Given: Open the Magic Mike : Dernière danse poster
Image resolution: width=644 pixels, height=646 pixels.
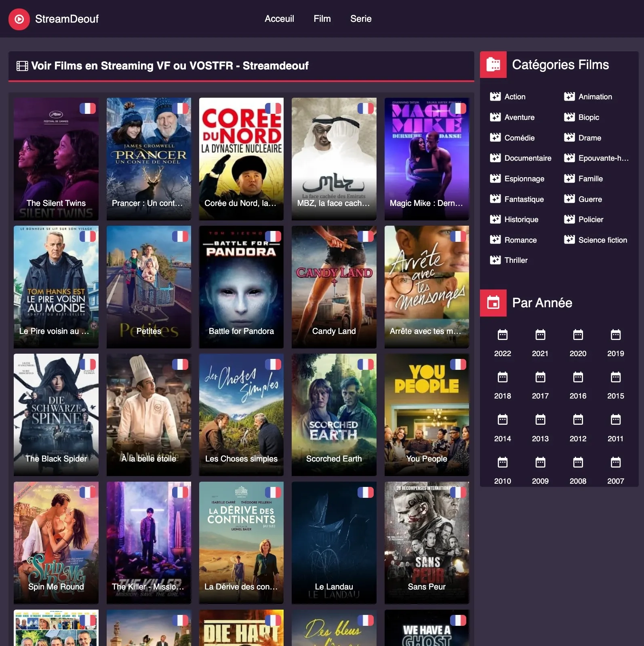Looking at the screenshot, I should 427,159.
